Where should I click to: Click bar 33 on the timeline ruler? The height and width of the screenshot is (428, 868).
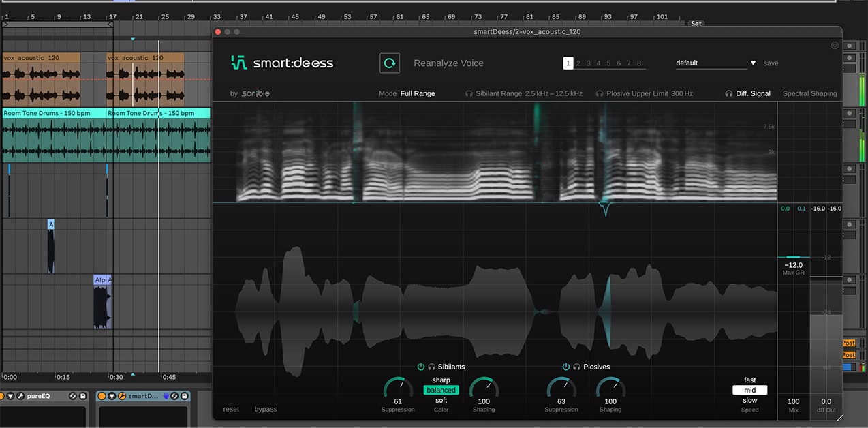217,16
